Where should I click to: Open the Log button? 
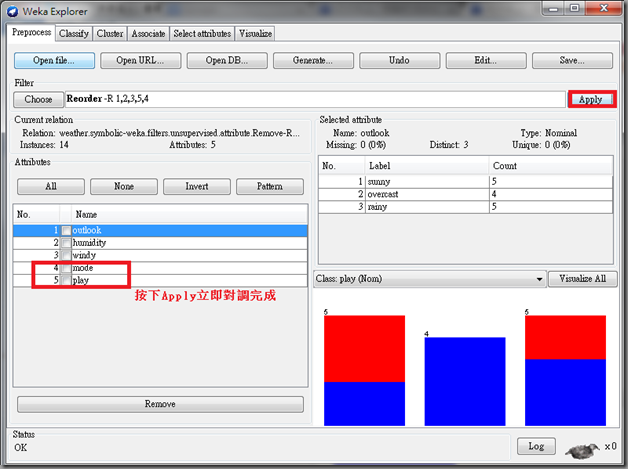click(x=536, y=446)
